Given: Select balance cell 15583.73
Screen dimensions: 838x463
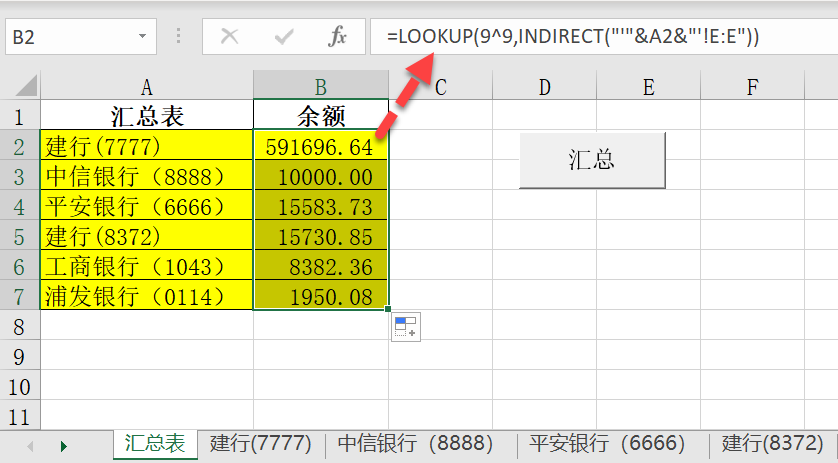Looking at the screenshot, I should point(321,205).
